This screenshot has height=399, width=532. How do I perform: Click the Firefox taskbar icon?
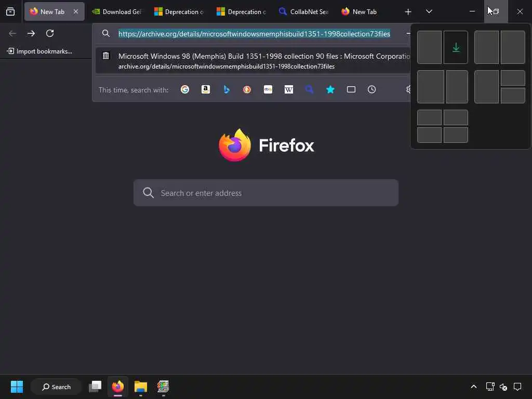pyautogui.click(x=118, y=387)
